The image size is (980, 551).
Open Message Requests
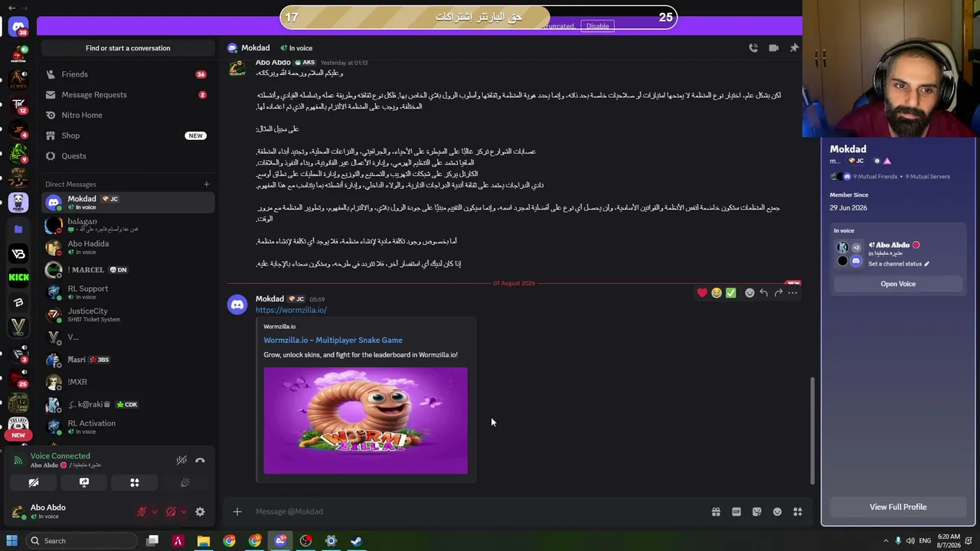point(128,95)
